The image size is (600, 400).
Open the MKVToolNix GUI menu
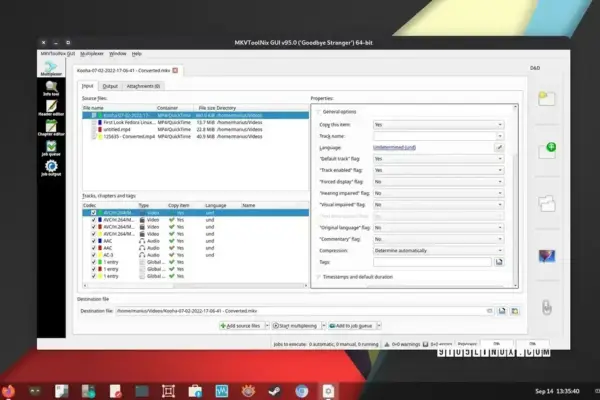[57, 54]
